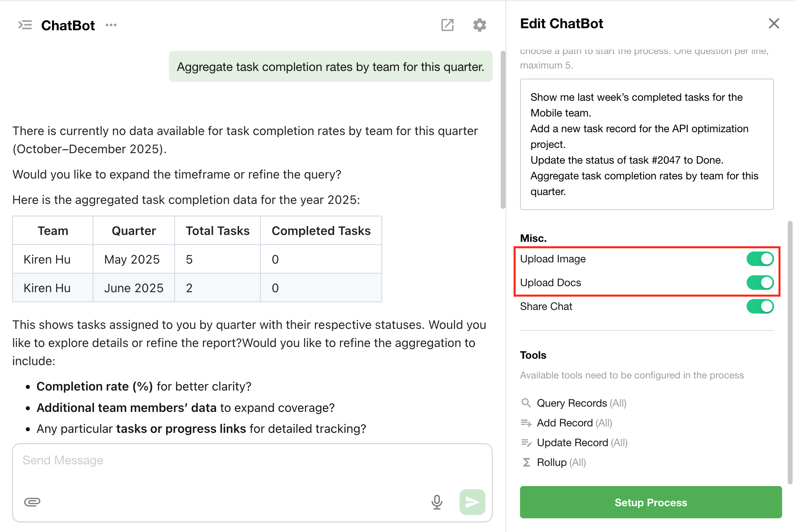Close the Edit ChatBot panel

point(774,23)
